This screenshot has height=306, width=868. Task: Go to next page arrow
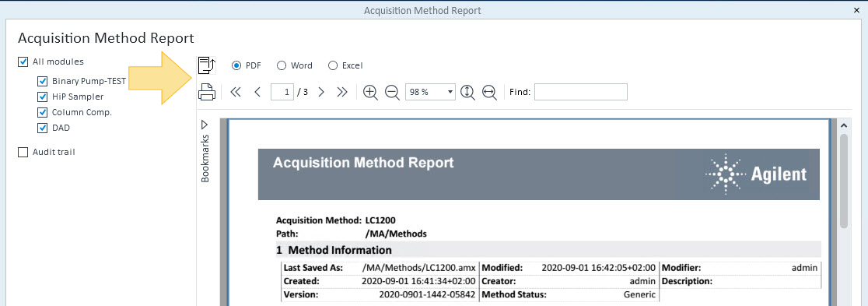321,92
